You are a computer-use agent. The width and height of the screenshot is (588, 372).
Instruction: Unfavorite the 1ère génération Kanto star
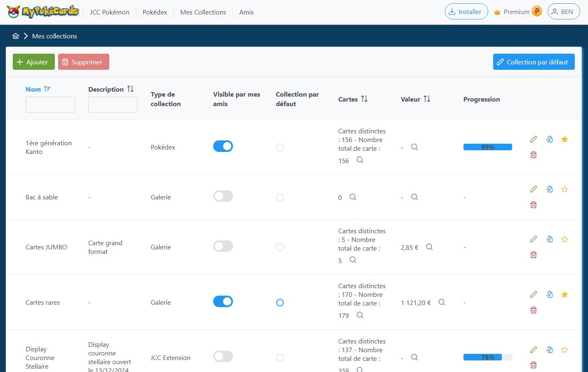coord(564,139)
